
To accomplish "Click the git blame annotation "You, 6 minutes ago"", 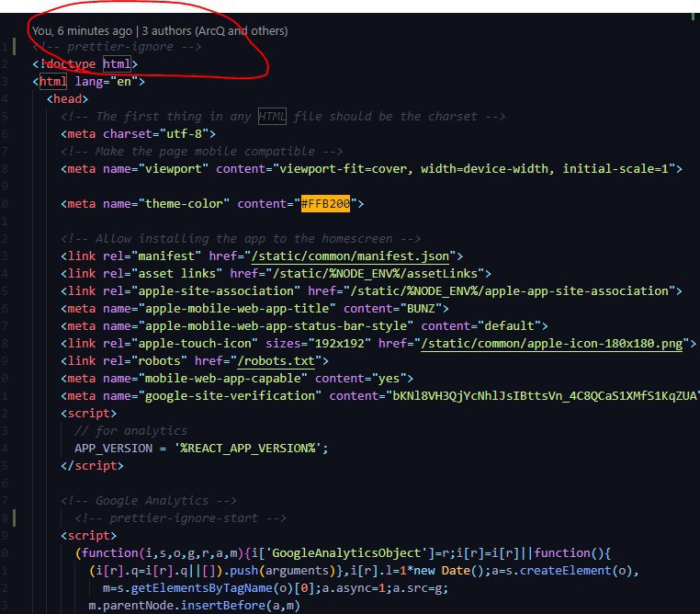I will (x=82, y=31).
